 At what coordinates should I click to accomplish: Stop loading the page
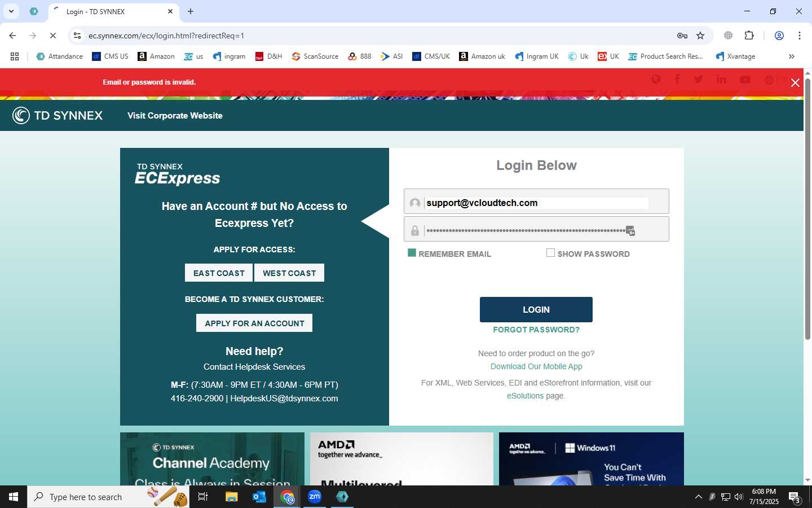tap(52, 36)
